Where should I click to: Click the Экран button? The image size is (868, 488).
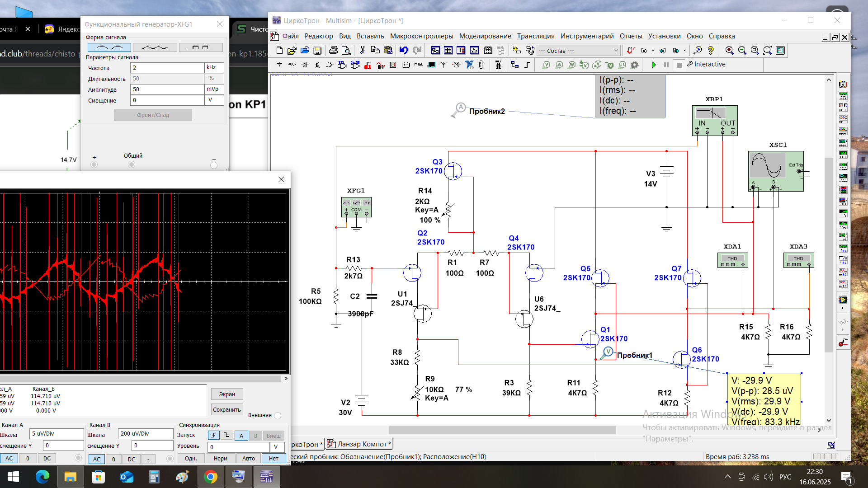coord(226,394)
